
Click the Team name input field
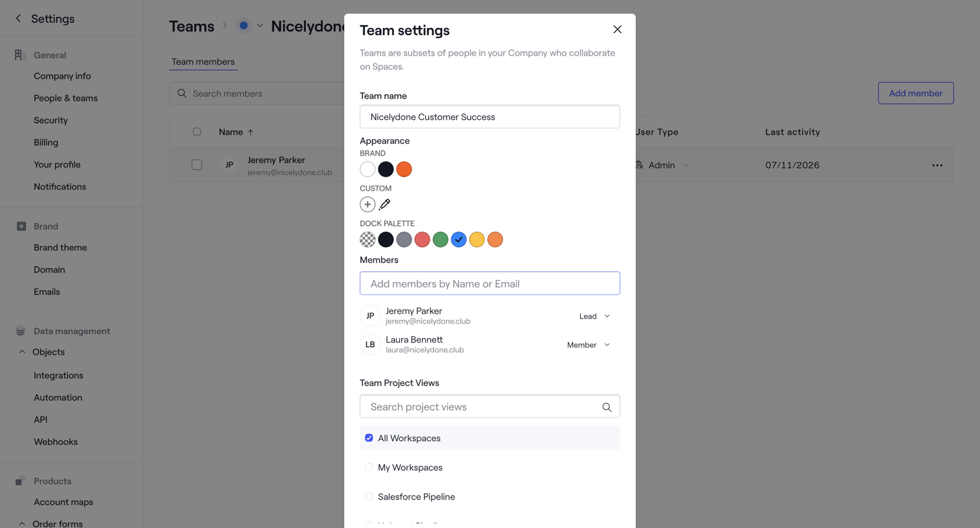pos(490,117)
